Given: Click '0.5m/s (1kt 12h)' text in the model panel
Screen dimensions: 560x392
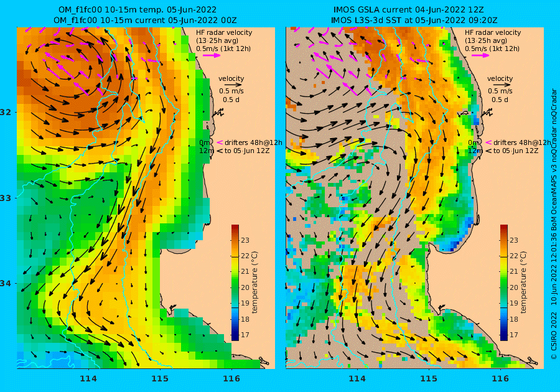Looking at the screenshot, I should pos(223,49).
